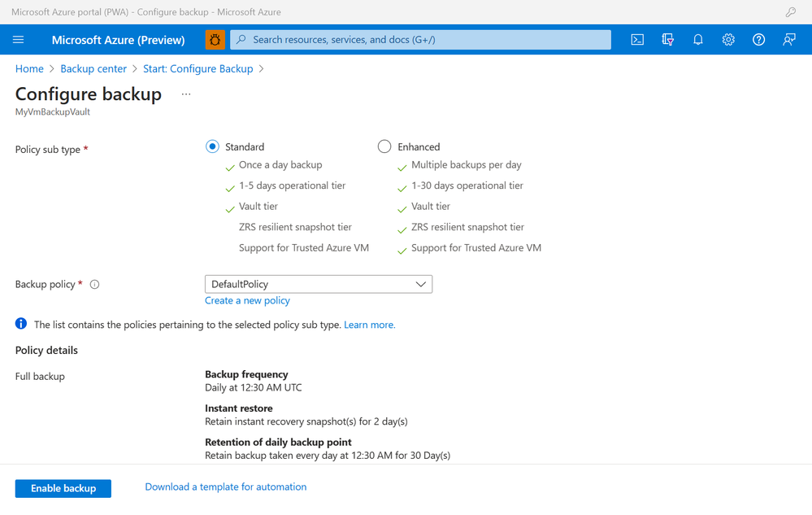Click the 'Daily at 12:30 AM UTC' text
Image resolution: width=812 pixels, height=515 pixels.
(x=254, y=387)
